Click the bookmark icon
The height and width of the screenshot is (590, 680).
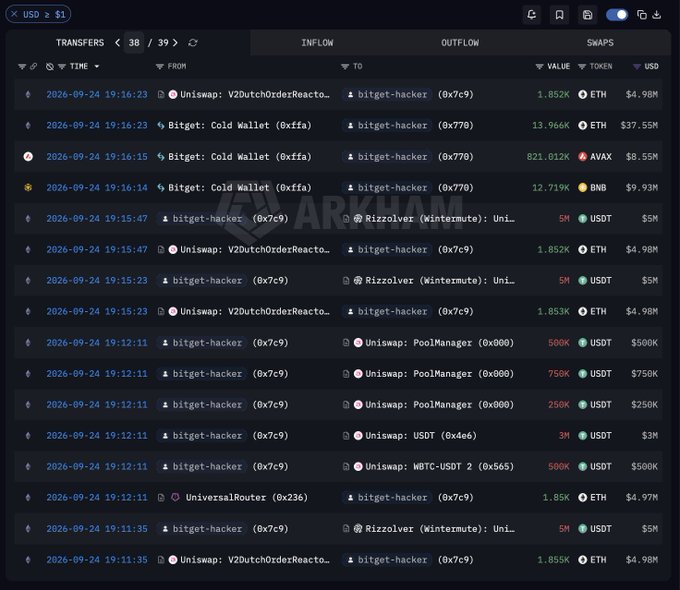[x=559, y=15]
